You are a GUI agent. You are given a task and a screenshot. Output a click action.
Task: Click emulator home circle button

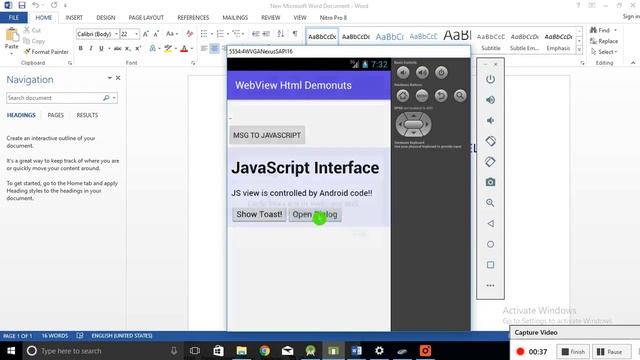[x=490, y=244]
